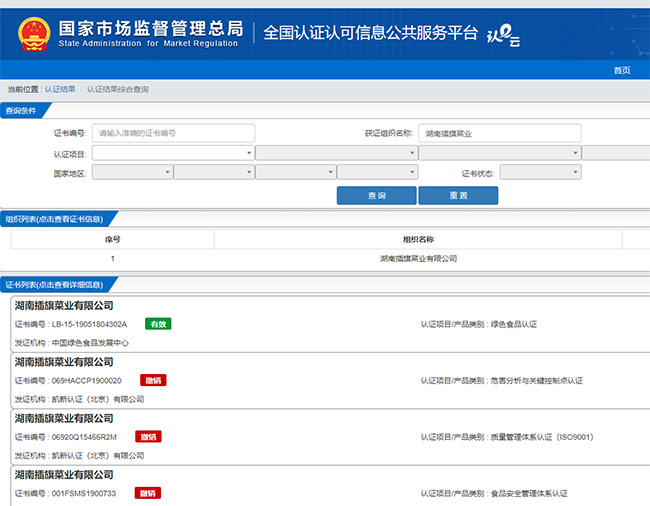Click the 重置 reset button

[458, 195]
